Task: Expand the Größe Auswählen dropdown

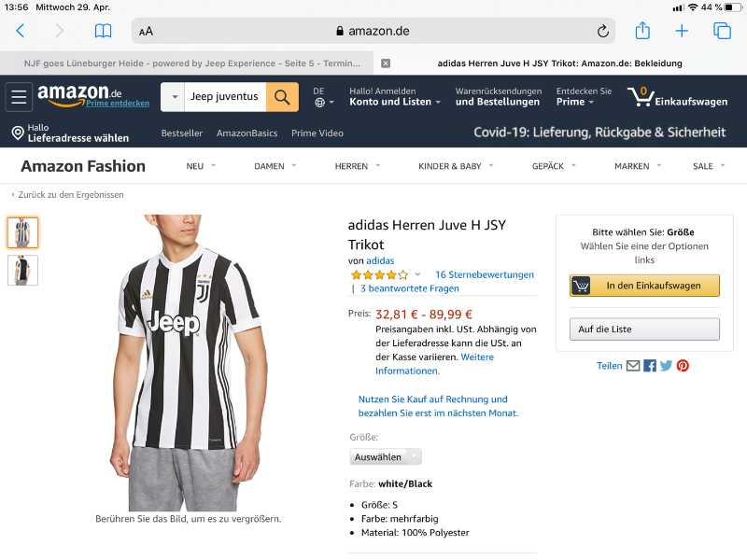Action: tap(386, 456)
